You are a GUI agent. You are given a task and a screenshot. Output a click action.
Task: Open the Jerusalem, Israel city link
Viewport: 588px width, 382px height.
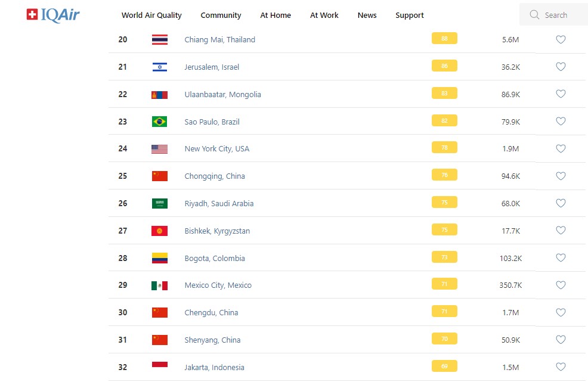[x=212, y=67]
